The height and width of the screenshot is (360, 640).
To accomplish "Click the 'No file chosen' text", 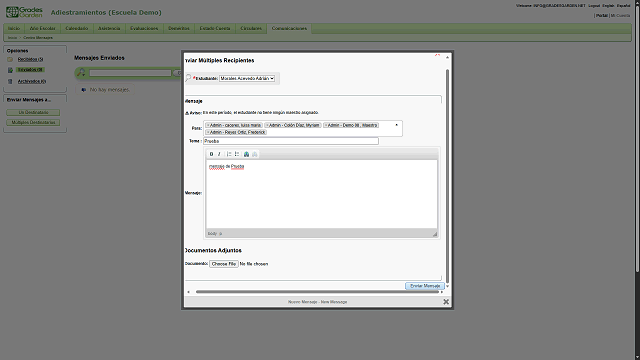I will (254, 264).
